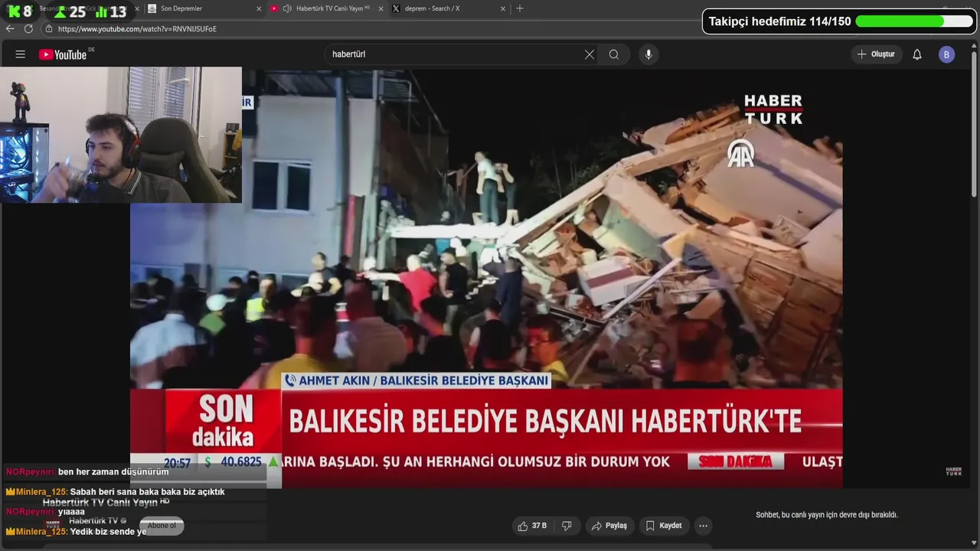Close the Son Depremler tab
The width and height of the screenshot is (980, 551).
(x=259, y=8)
